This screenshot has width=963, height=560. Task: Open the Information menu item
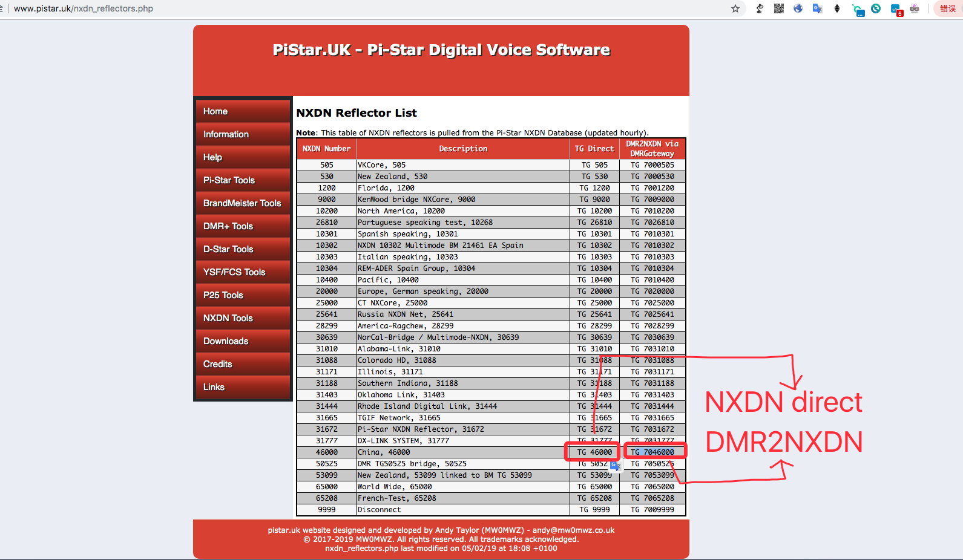point(243,134)
